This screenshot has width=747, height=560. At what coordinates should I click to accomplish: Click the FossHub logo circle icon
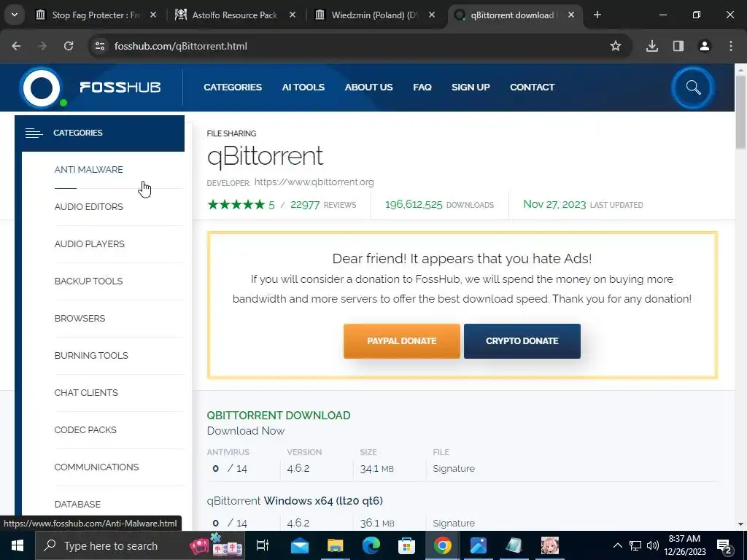(x=42, y=88)
